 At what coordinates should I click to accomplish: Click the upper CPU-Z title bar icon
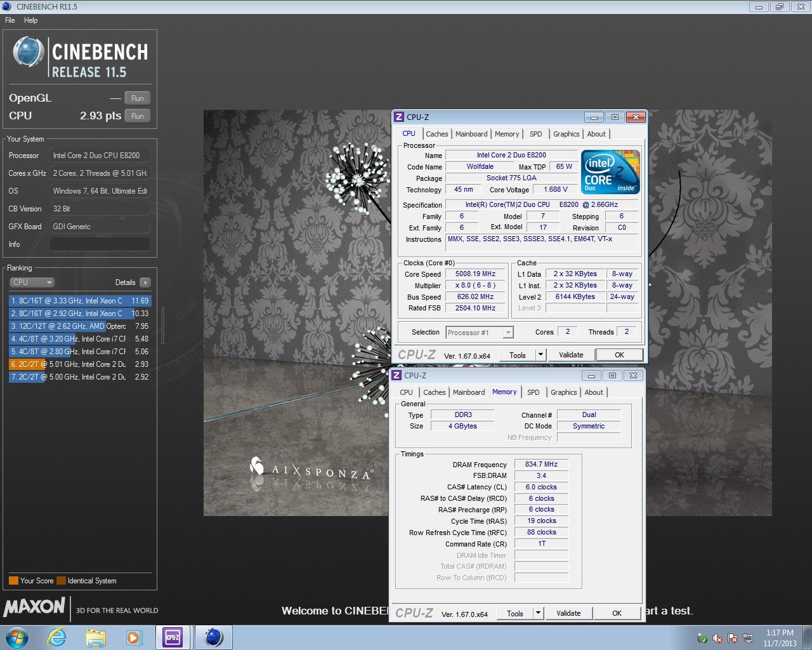point(399,117)
